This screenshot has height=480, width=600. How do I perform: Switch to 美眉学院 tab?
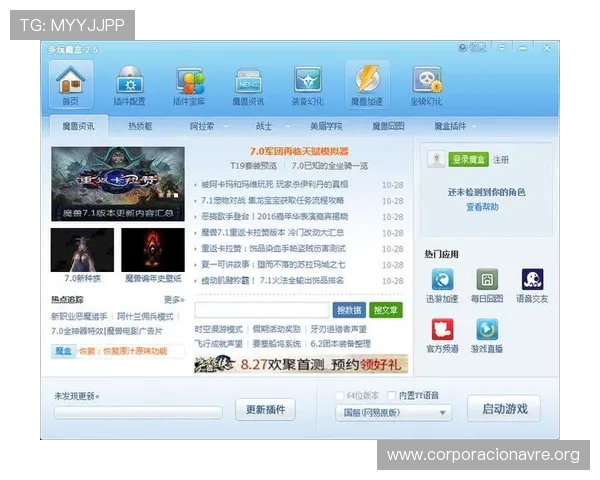pos(326,126)
